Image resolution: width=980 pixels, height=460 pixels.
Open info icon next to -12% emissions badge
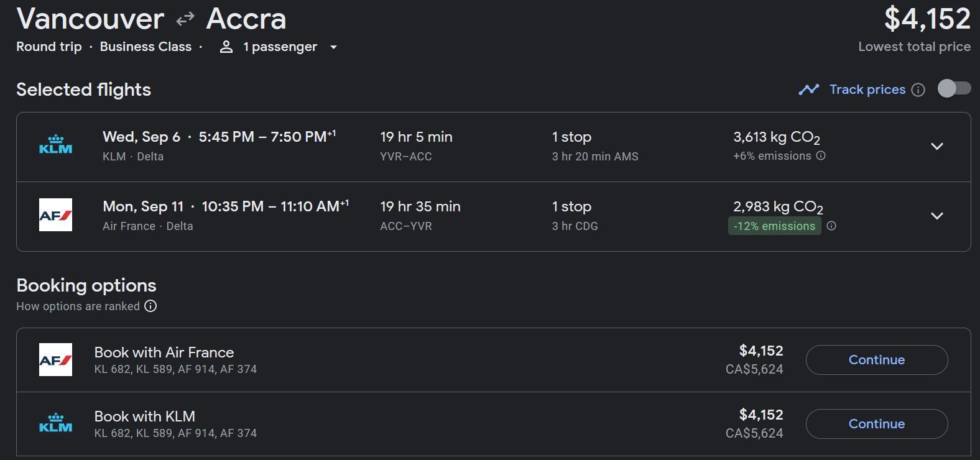[x=831, y=226]
